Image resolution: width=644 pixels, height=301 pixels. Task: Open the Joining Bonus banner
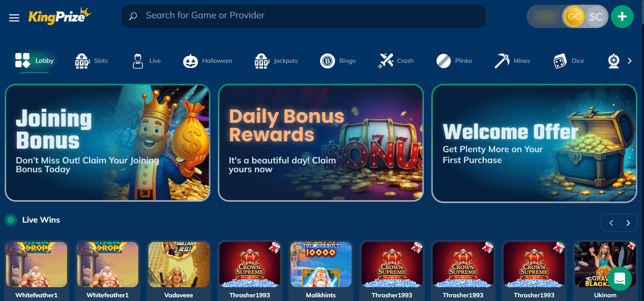coord(108,143)
